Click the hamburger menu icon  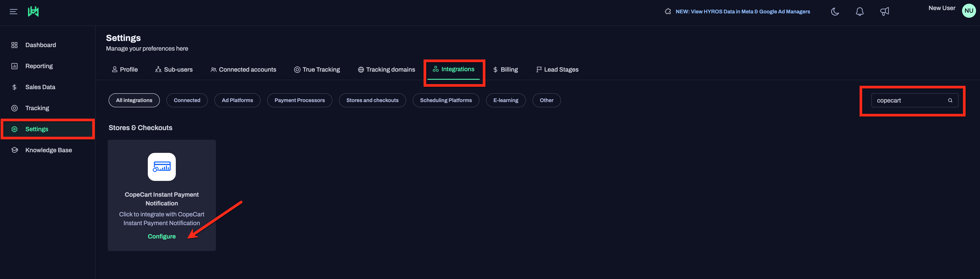pyautogui.click(x=13, y=12)
